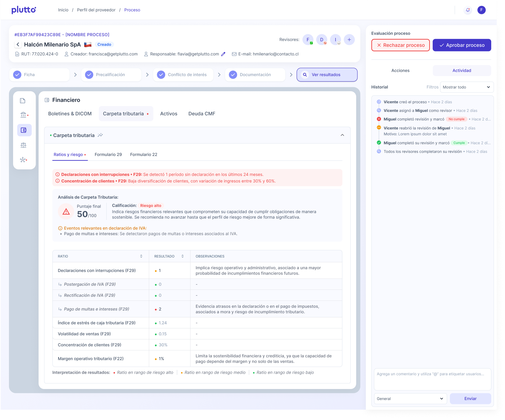Viewport: 505px width, 420px height.
Task: Open the network graph sidebar section
Action: (x=23, y=160)
